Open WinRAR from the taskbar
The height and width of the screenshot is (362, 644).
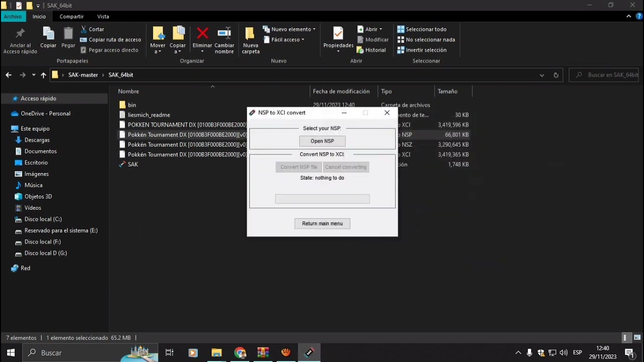[x=263, y=353]
